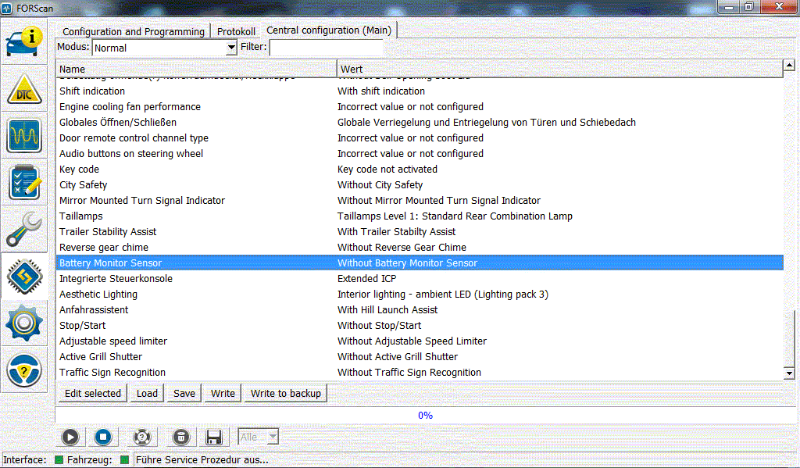This screenshot has width=800, height=468.
Task: Select the Reverse gear chime row
Action: point(419,248)
